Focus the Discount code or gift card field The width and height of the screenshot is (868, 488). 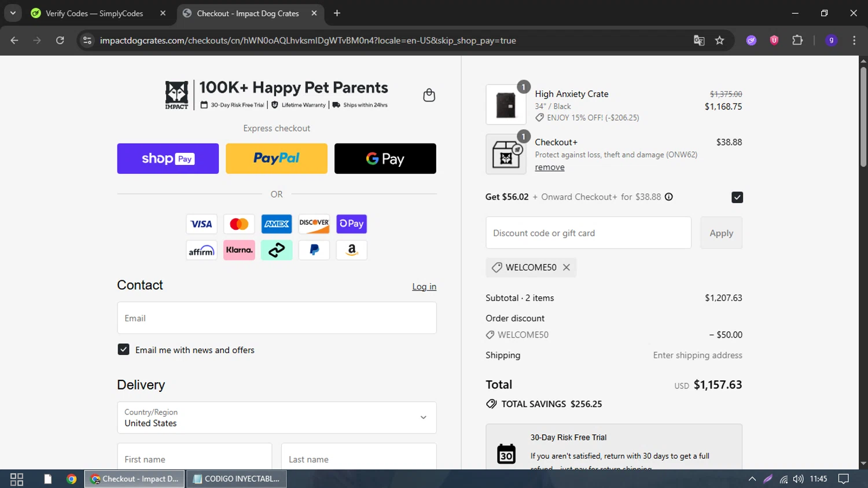coord(589,233)
